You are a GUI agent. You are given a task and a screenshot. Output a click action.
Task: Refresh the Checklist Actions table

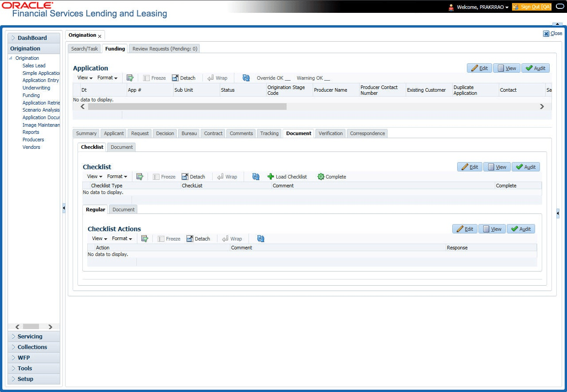(261, 239)
